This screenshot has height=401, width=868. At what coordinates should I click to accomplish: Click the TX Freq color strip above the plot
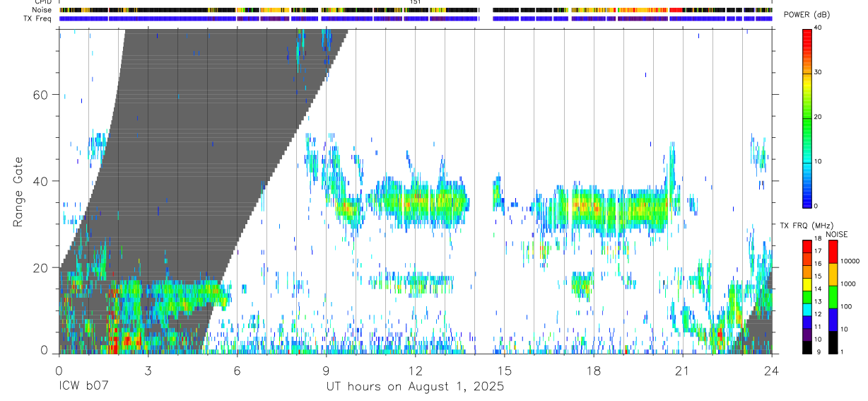[x=415, y=18]
